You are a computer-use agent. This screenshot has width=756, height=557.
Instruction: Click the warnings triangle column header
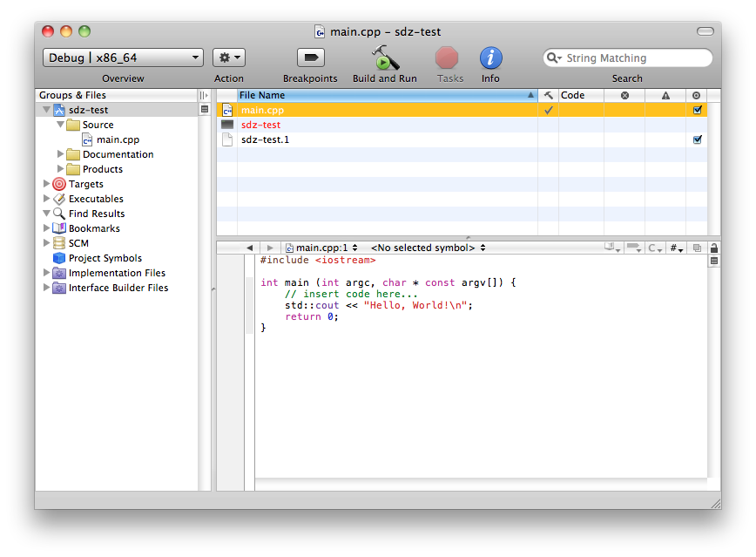(x=665, y=96)
